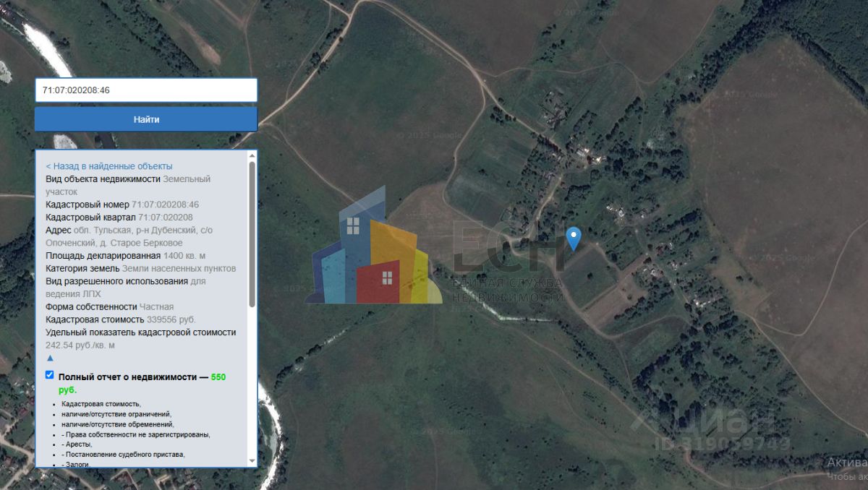
Task: Toggle the Полный отчет о недвижимости checkbox
Action: (49, 375)
